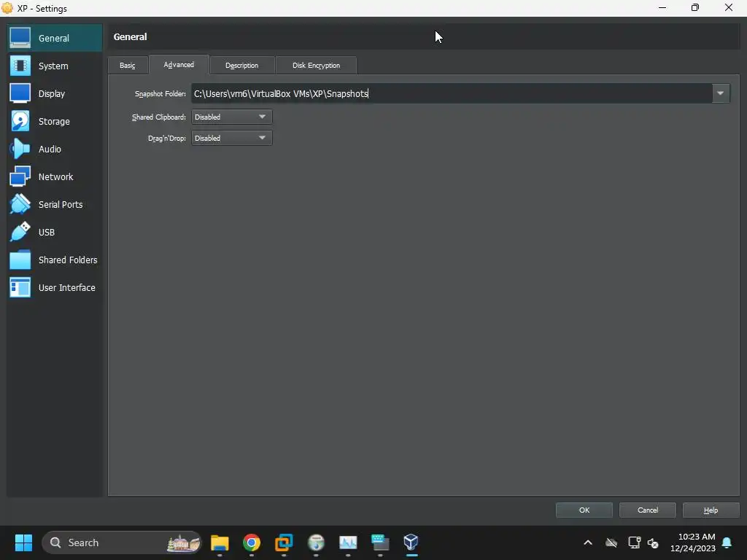747x560 pixels.
Task: Select the Display monitor icon in sidebar
Action: pos(20,93)
